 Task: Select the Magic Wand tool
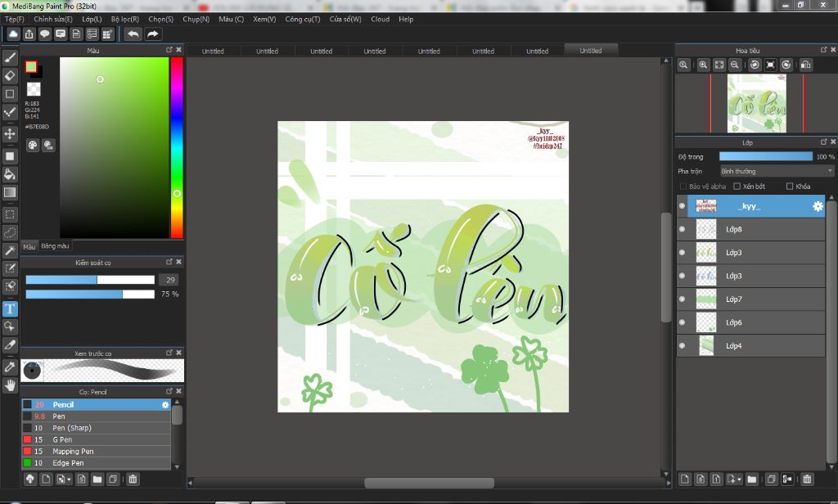(x=10, y=250)
